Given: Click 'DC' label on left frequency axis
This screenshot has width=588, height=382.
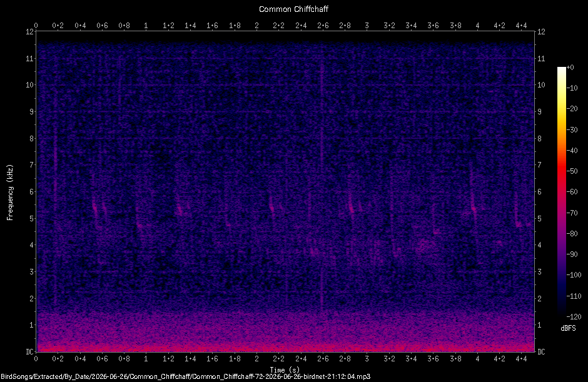Looking at the screenshot, I should click(29, 351).
